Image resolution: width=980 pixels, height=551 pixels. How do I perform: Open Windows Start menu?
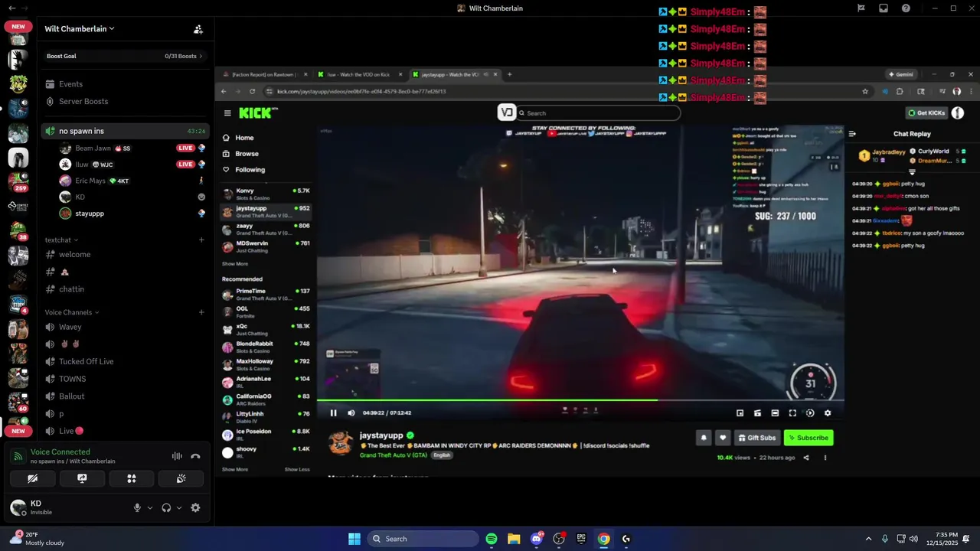click(354, 539)
